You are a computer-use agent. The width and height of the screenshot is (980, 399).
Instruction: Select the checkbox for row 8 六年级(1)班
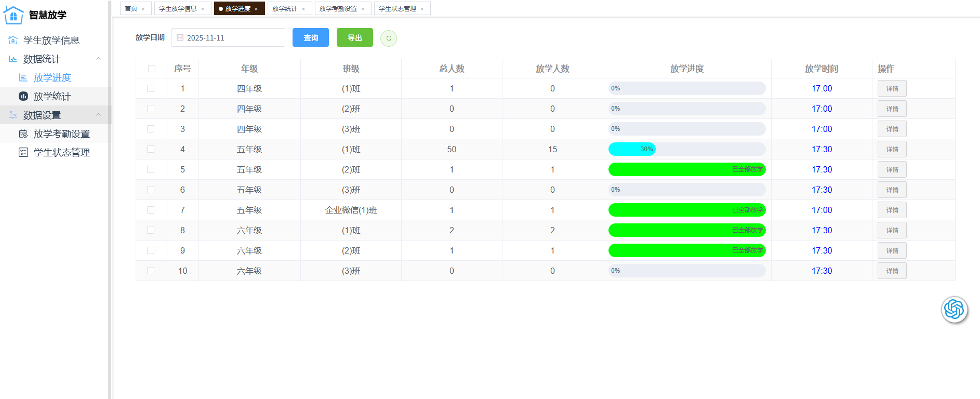pos(151,230)
